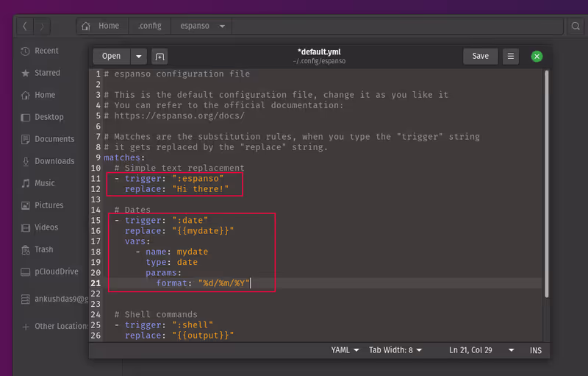This screenshot has width=588, height=376.
Task: Go back in file manager
Action: tap(25, 26)
